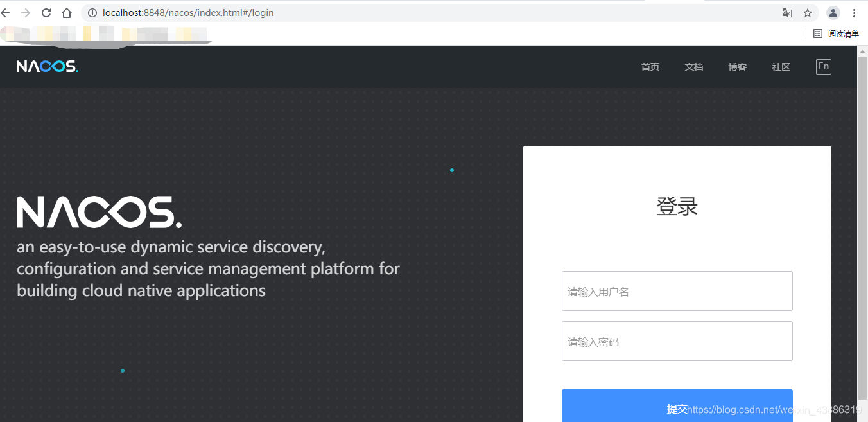Bookmark this page with the star icon
Screen dimensions: 868x422
(x=808, y=13)
